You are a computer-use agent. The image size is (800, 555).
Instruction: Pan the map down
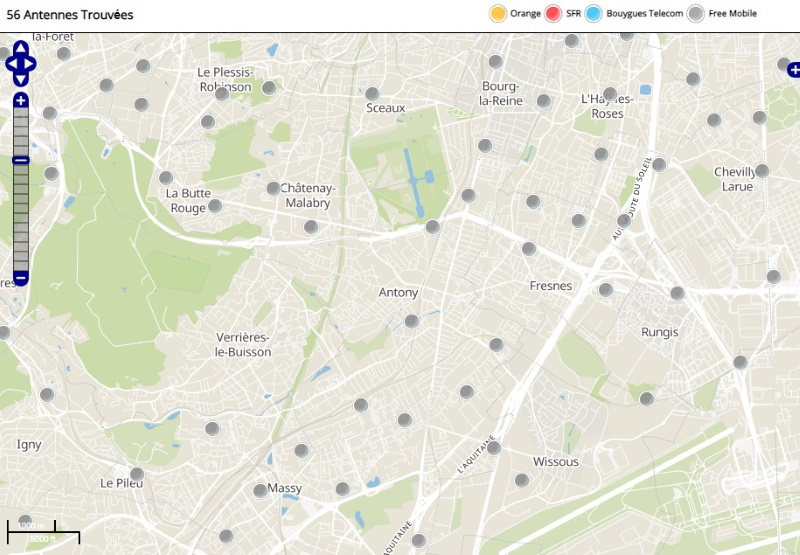pyautogui.click(x=21, y=79)
